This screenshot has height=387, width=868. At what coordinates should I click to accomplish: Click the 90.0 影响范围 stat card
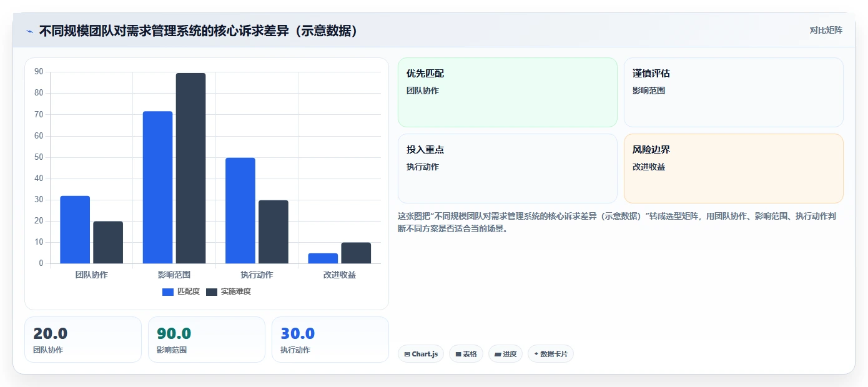coord(207,340)
